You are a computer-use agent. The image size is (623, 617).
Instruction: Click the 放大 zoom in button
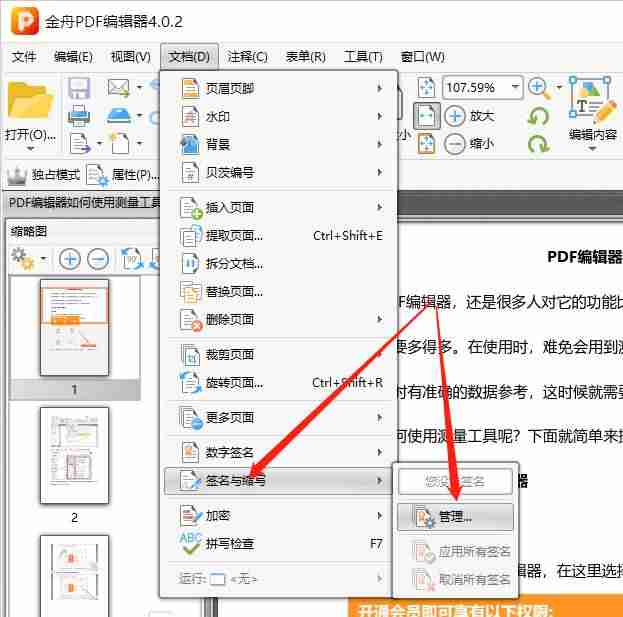click(470, 116)
